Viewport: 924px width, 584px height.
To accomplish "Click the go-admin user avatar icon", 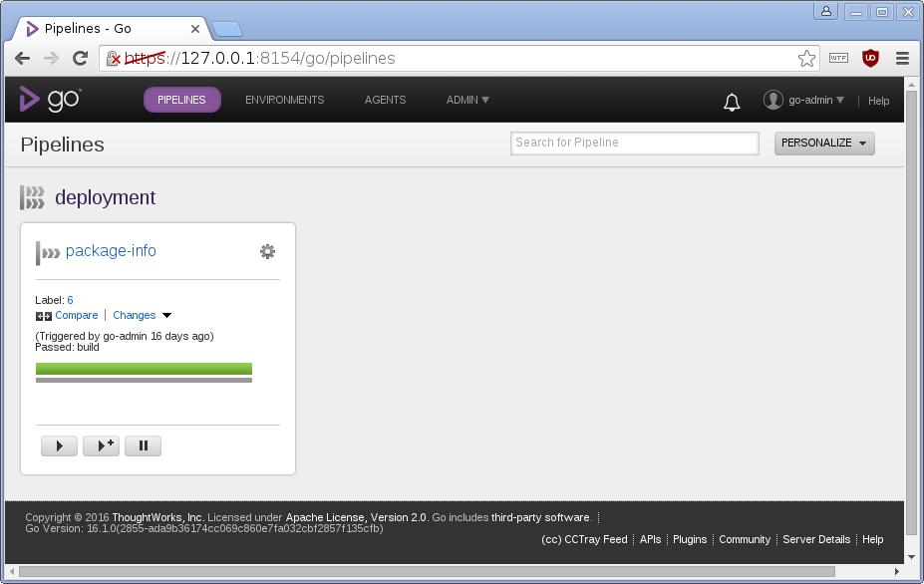I will (773, 100).
